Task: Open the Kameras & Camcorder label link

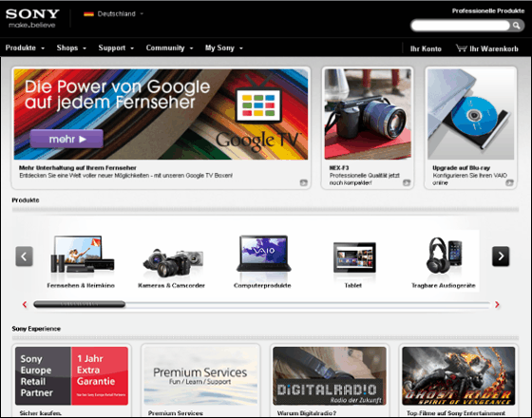Action: pyautogui.click(x=171, y=285)
